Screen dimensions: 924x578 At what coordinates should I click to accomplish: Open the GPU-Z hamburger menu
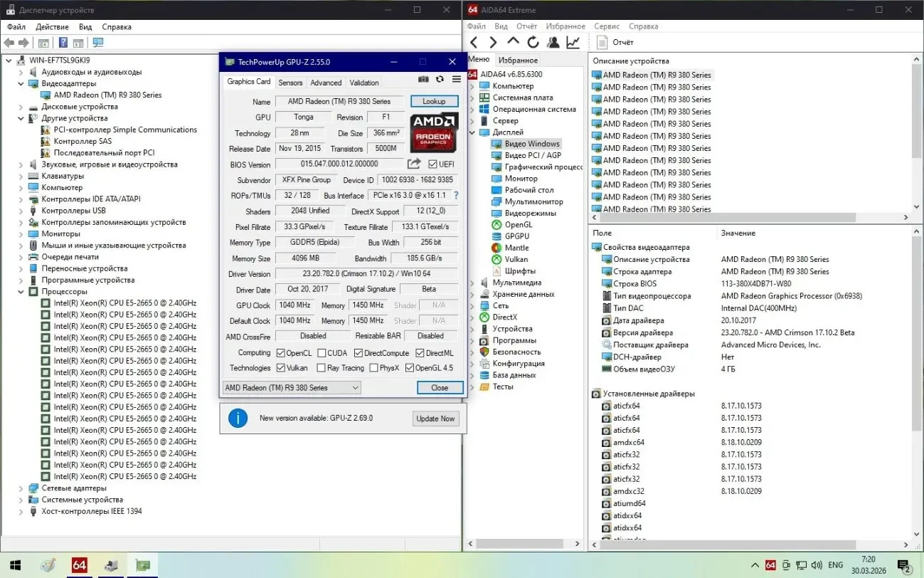point(456,80)
